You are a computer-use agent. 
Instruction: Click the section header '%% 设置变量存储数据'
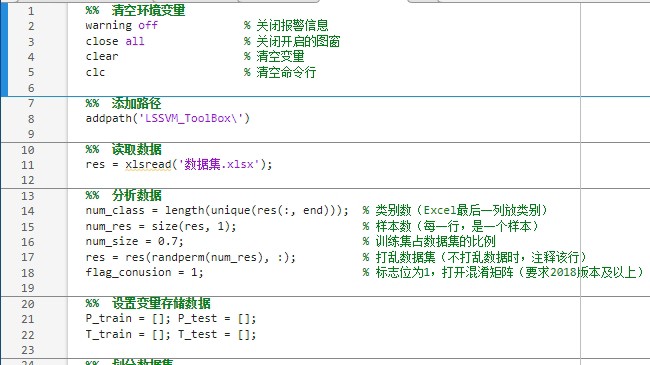tap(148, 303)
